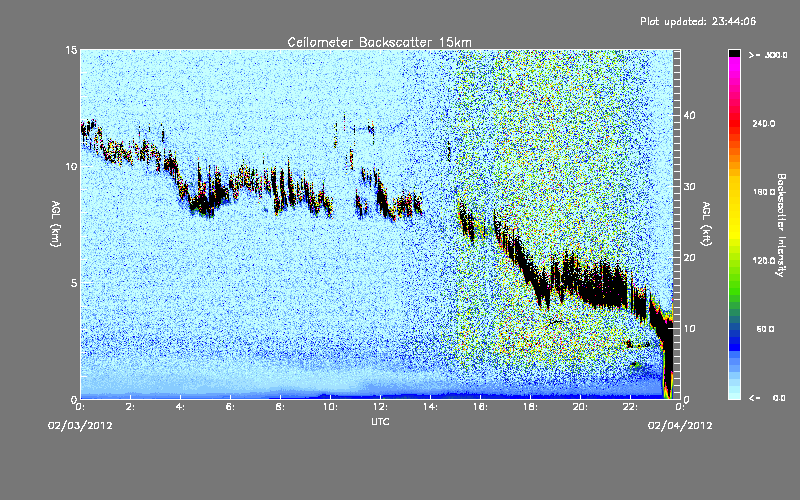
Task: Click the colorbar minimum label '<= 0.0'
Action: point(768,397)
